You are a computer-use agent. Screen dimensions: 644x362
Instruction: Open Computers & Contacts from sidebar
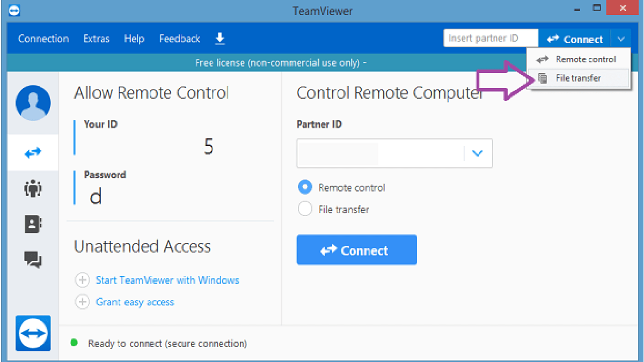click(33, 224)
